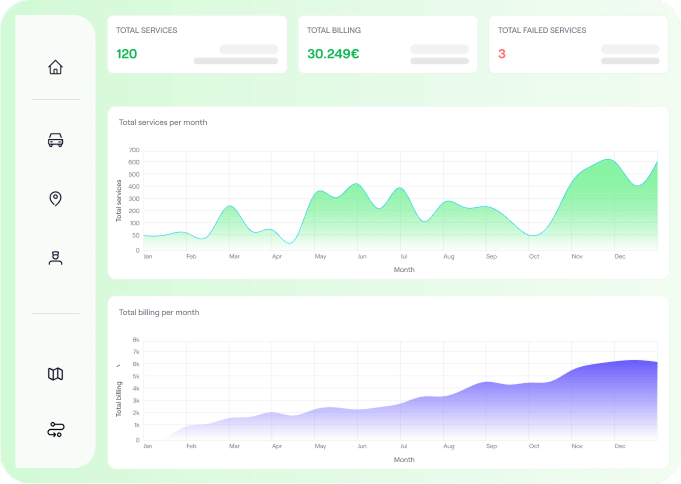Open the folded map icon
Screen dimensions: 681x484
(x=55, y=374)
